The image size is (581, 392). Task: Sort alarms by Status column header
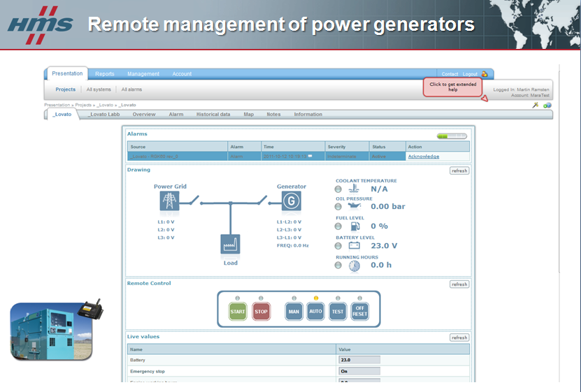pyautogui.click(x=387, y=147)
